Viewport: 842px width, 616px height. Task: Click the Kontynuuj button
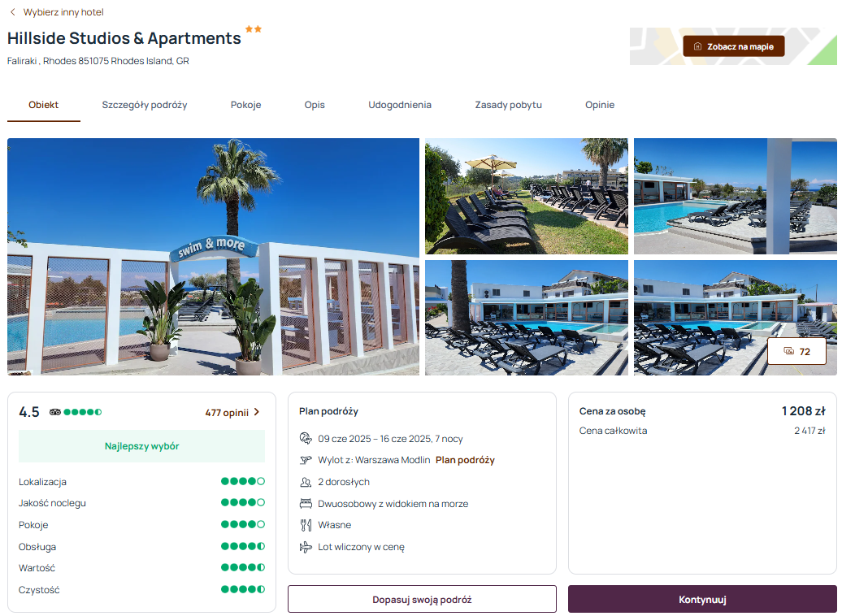[702, 599]
